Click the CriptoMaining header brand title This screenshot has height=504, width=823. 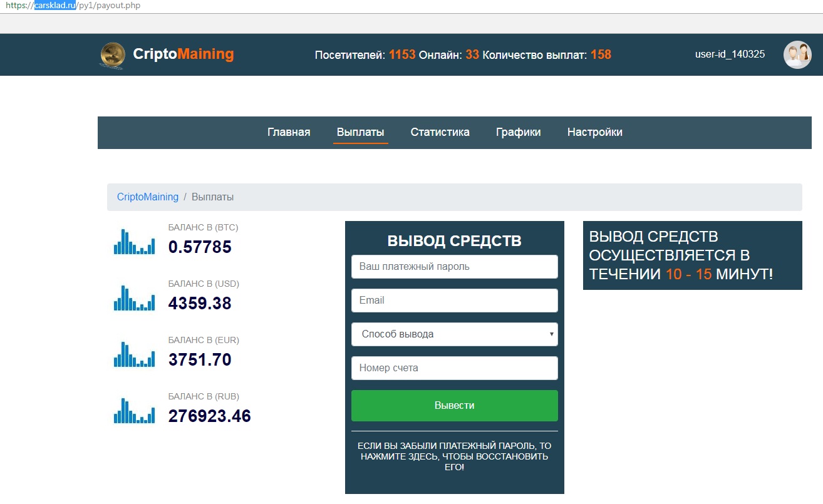point(184,54)
